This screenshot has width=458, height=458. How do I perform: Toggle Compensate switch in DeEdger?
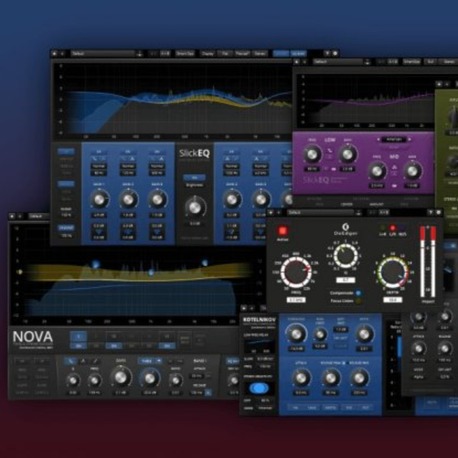[x=358, y=293]
